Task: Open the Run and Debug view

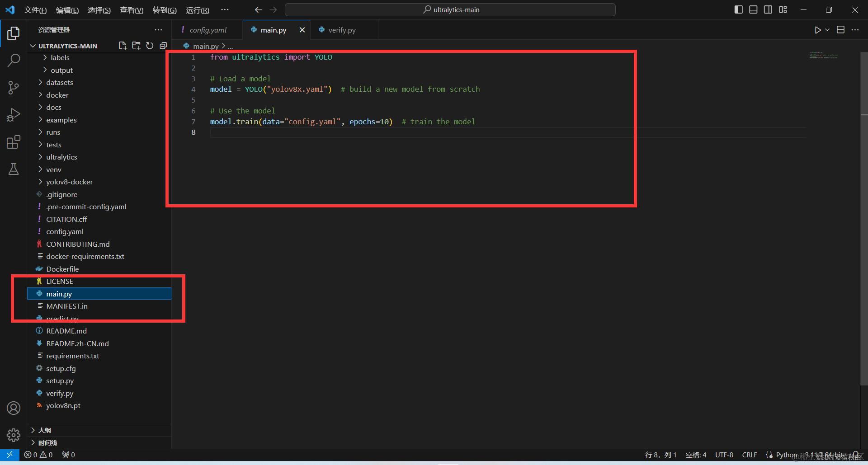Action: 14,115
